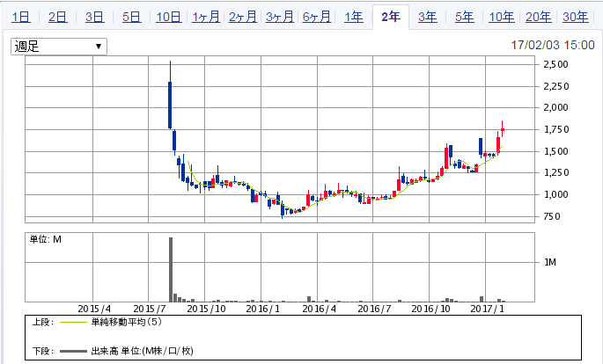Open the 週足 candle interval dropdown
The image size is (603, 364).
[59, 47]
